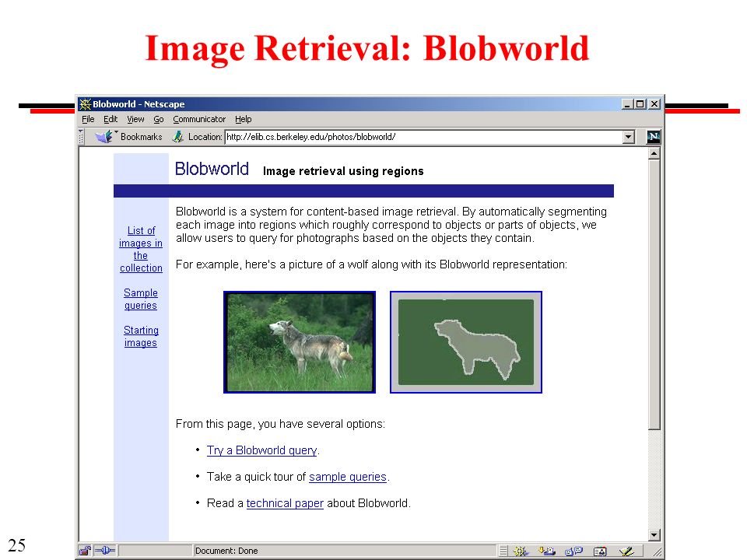The height and width of the screenshot is (560, 747).
Task: Click the component bar grip handle
Action: pyautogui.click(x=503, y=551)
